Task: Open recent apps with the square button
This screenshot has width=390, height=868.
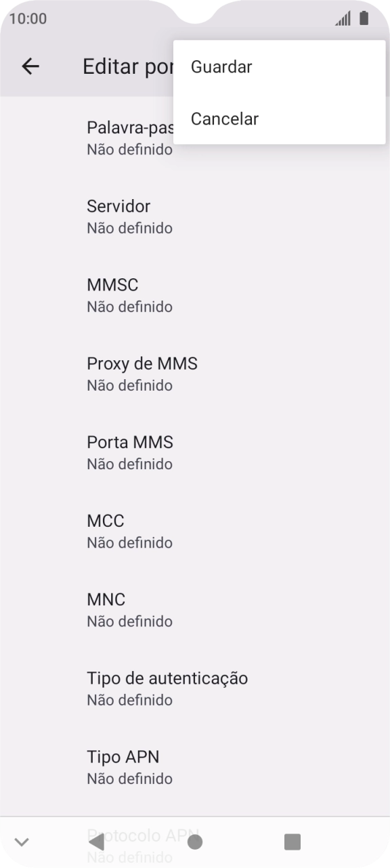Action: tap(292, 842)
